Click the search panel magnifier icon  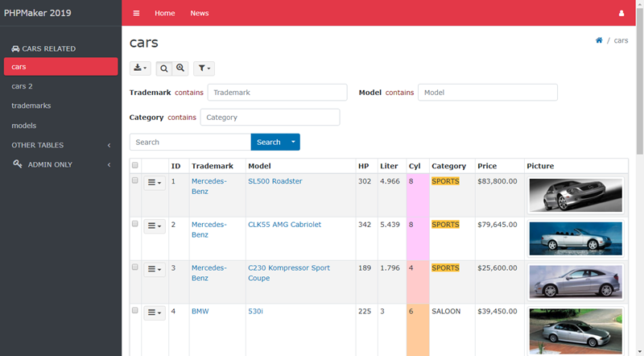pyautogui.click(x=164, y=68)
